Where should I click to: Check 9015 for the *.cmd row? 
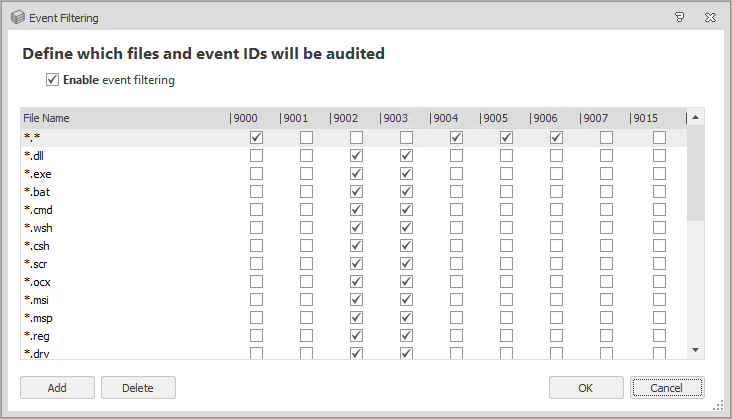coord(659,210)
